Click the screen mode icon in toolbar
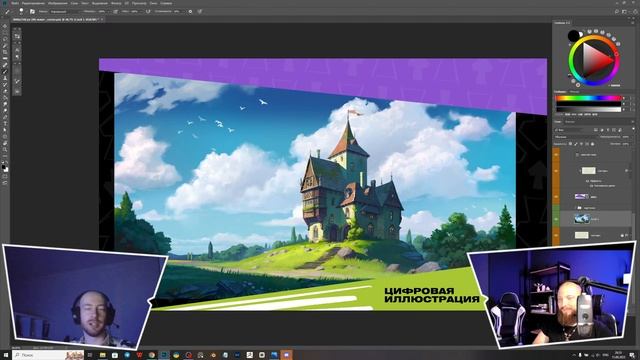Image resolution: width=640 pixels, height=360 pixels. [5, 183]
